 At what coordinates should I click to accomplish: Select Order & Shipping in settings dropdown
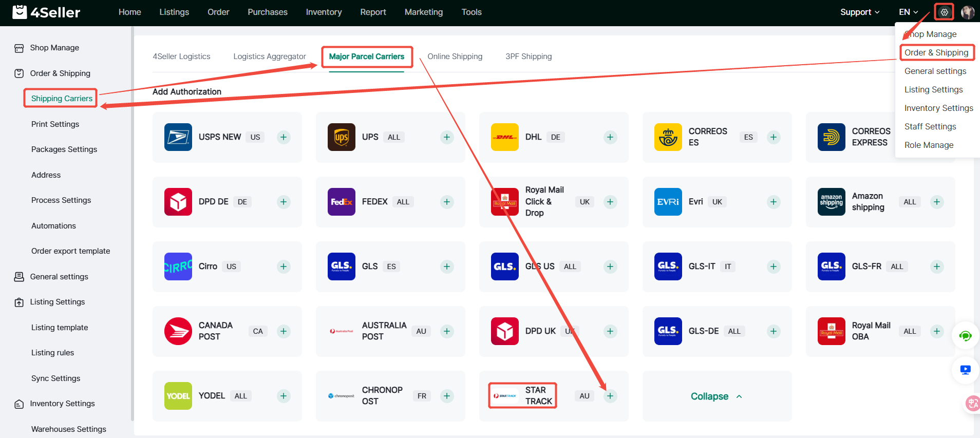[x=936, y=52]
